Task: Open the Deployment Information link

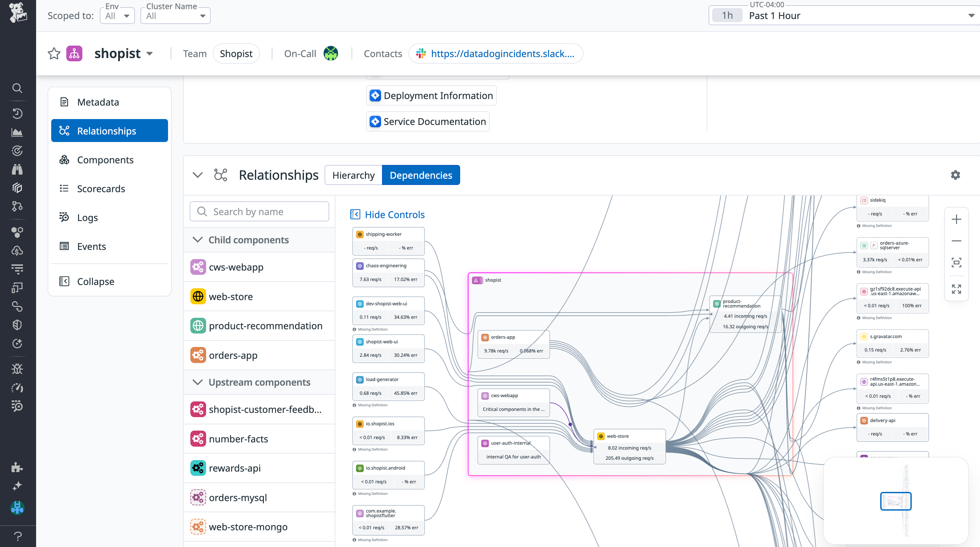Action: click(430, 95)
